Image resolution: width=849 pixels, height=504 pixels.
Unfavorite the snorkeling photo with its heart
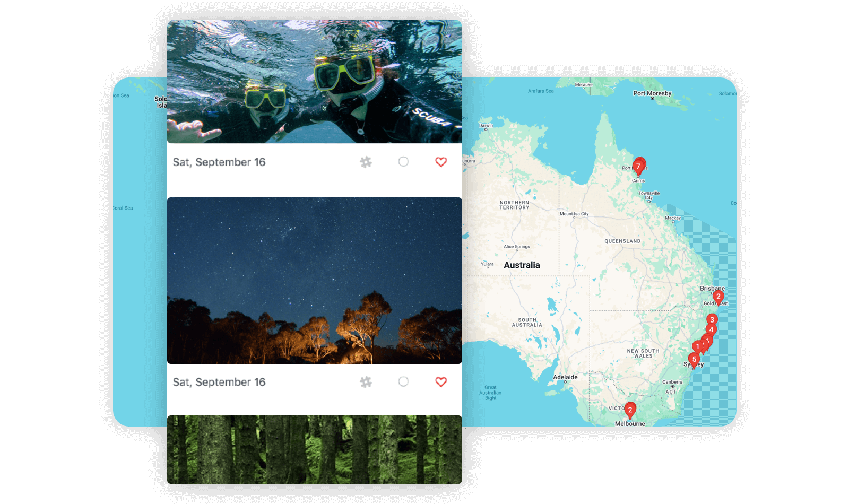click(441, 162)
